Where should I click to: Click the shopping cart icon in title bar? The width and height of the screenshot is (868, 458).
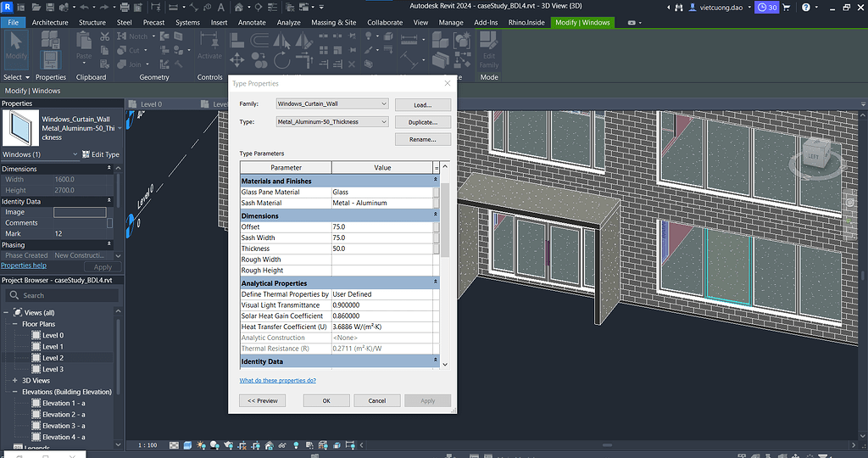coord(786,7)
